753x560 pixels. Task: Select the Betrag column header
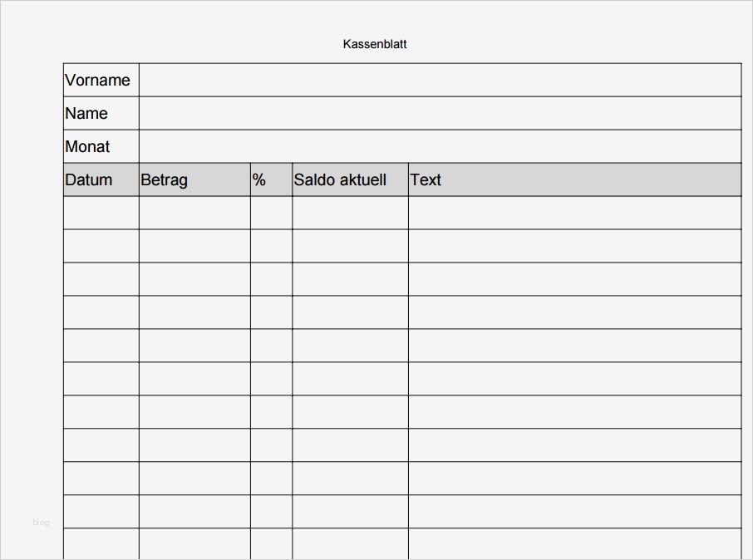tap(194, 179)
